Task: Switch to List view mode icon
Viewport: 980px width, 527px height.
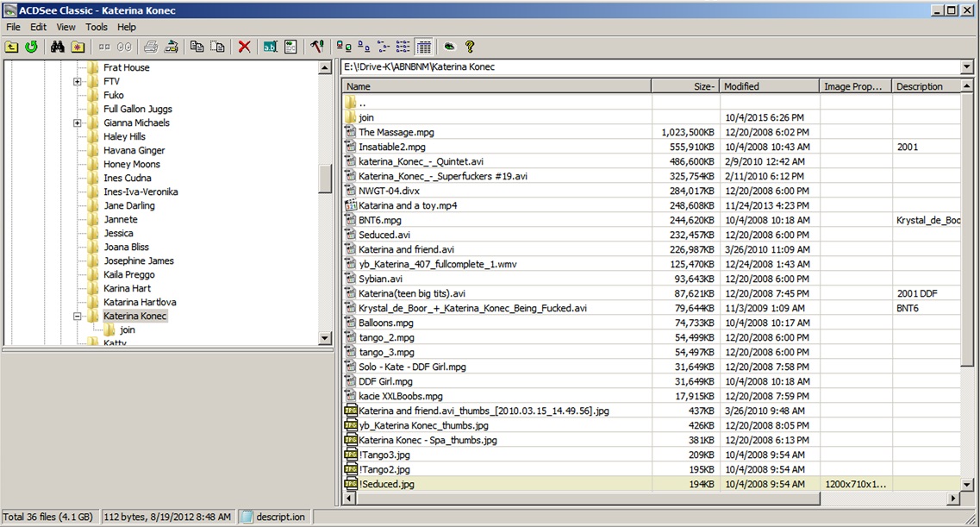Action: (x=384, y=47)
